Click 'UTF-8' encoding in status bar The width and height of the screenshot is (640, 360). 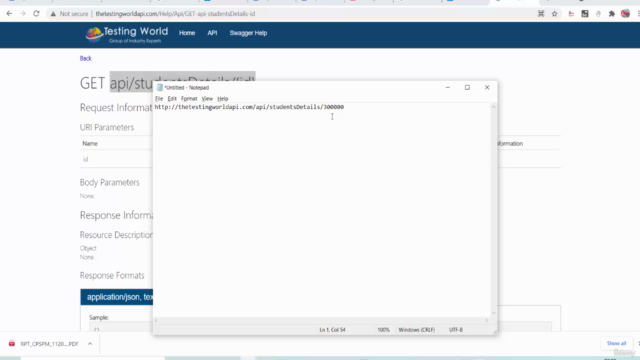(x=456, y=330)
